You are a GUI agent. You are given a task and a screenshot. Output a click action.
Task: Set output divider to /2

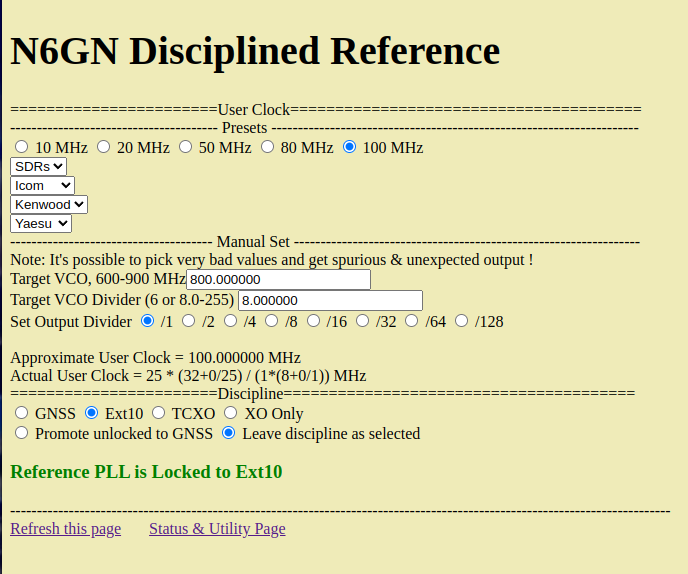click(188, 321)
